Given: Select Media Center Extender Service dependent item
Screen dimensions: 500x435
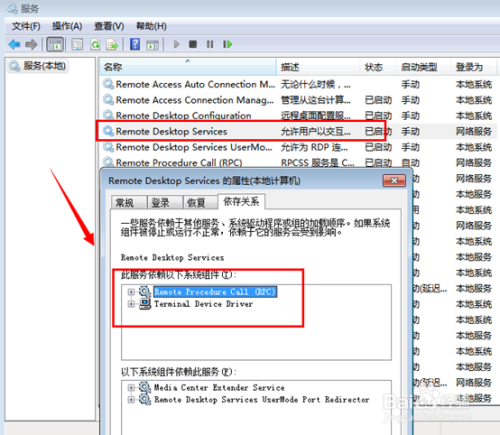Looking at the screenshot, I should [219, 387].
